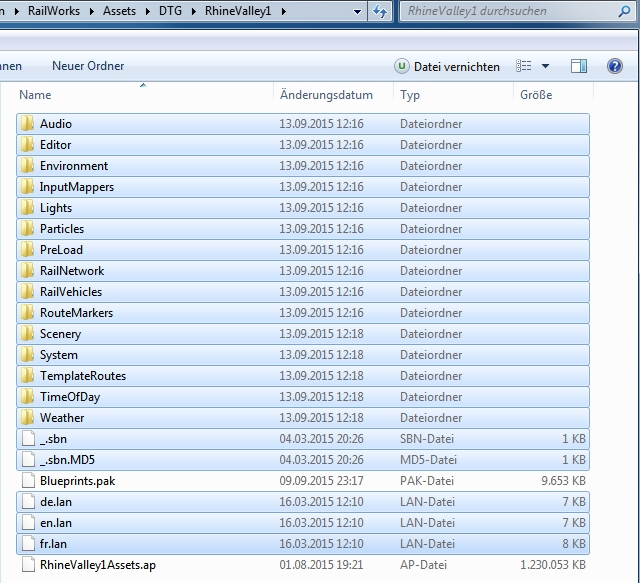This screenshot has height=583, width=640.
Task: Click the AP-Datei type cell
Action: (423, 565)
